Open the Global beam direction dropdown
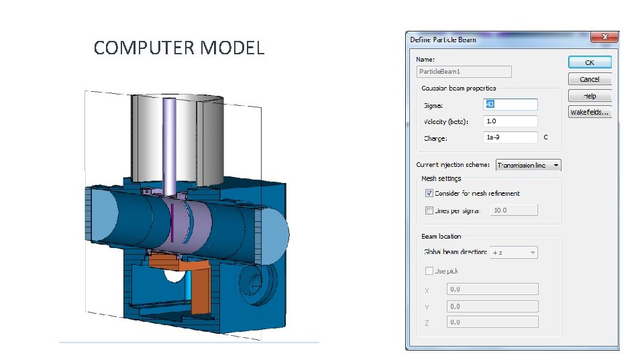Image resolution: width=644 pixels, height=362 pixels. click(x=514, y=253)
